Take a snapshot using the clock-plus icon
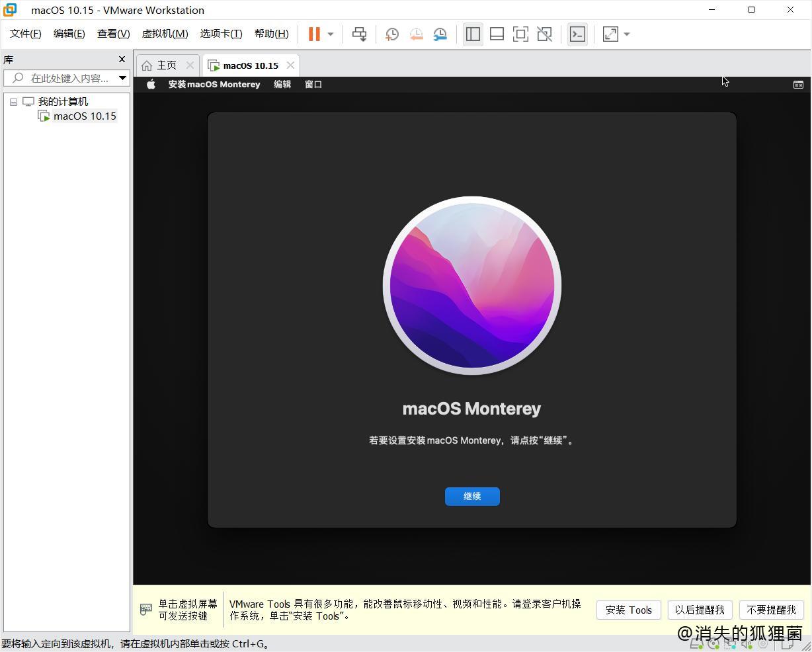 pos(391,34)
